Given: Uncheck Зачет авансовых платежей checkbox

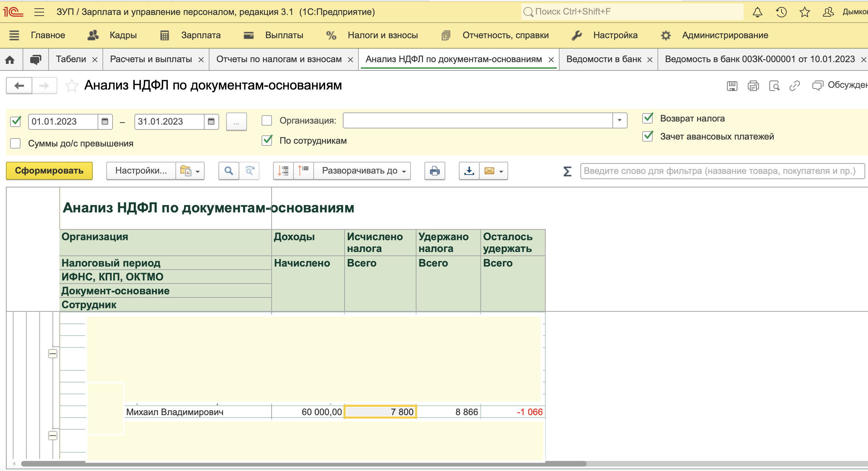Looking at the screenshot, I should (648, 136).
